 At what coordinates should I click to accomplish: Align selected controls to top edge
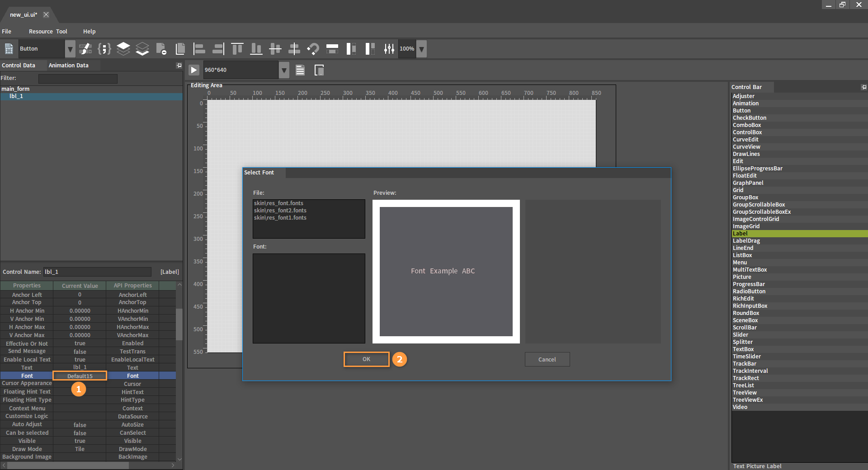237,48
